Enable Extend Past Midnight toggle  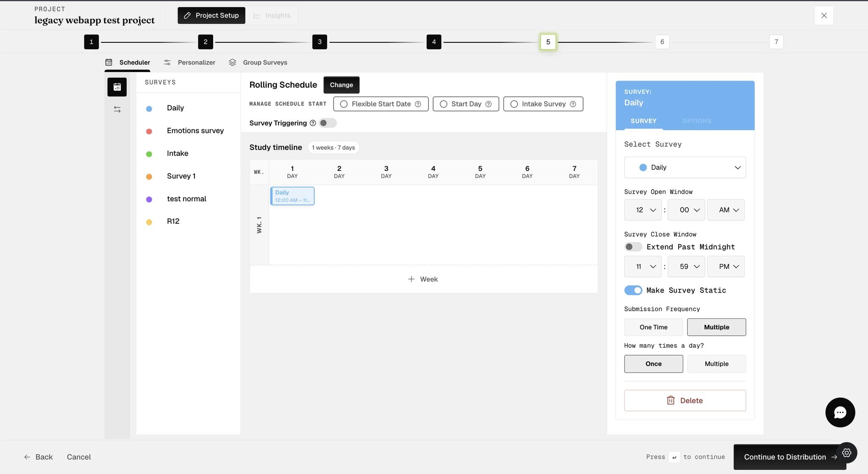[633, 247]
